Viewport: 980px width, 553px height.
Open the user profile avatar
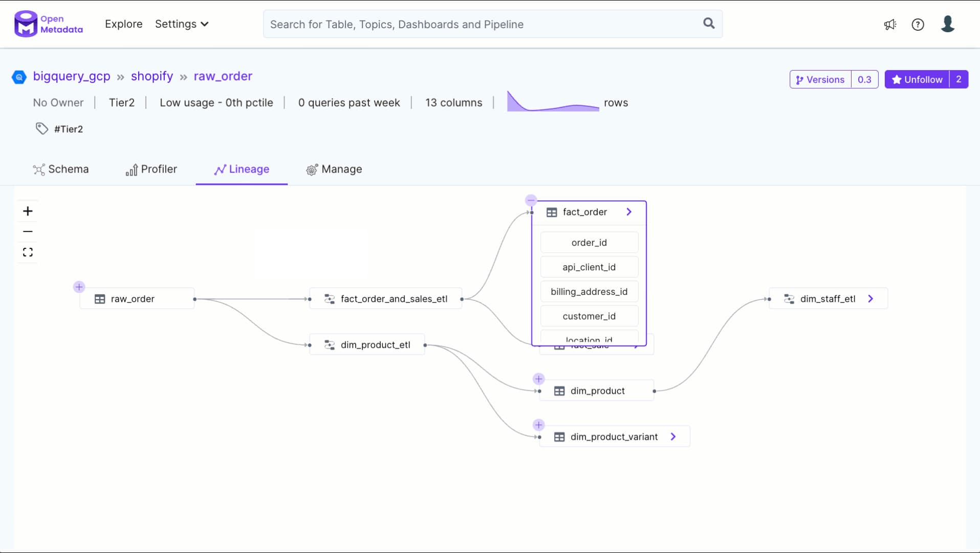[947, 24]
